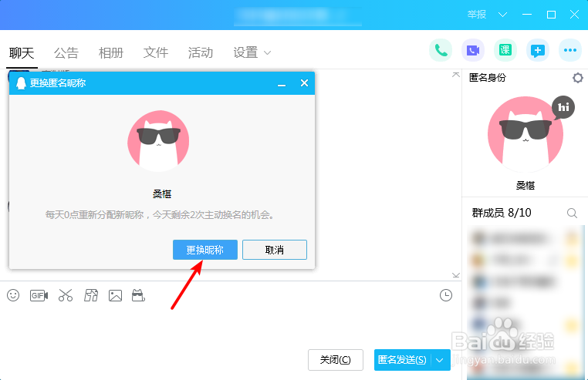Switch to the 相册 tab
The height and width of the screenshot is (380, 588).
click(111, 53)
